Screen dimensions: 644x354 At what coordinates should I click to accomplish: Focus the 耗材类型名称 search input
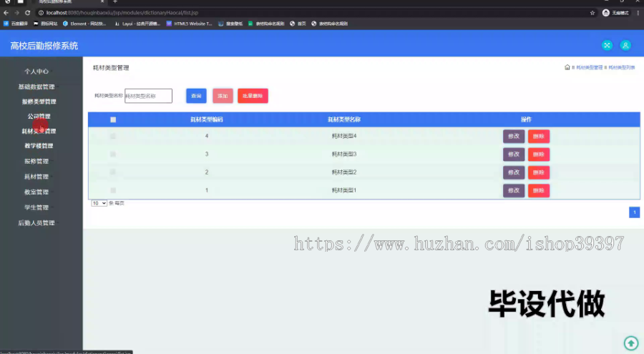(148, 96)
